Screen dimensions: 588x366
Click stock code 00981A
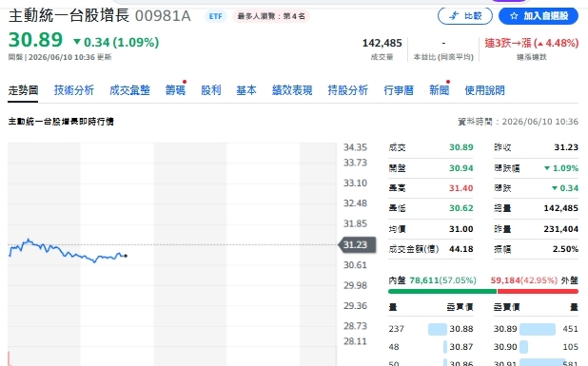pos(163,16)
